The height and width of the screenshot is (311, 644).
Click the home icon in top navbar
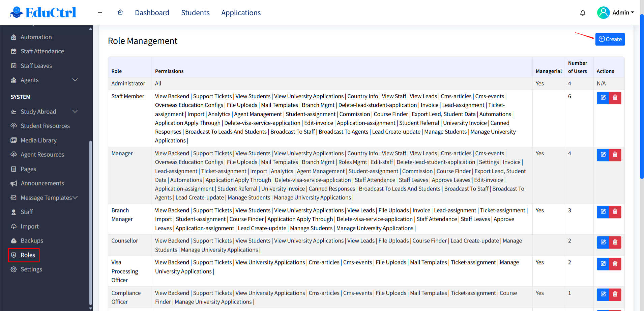120,12
